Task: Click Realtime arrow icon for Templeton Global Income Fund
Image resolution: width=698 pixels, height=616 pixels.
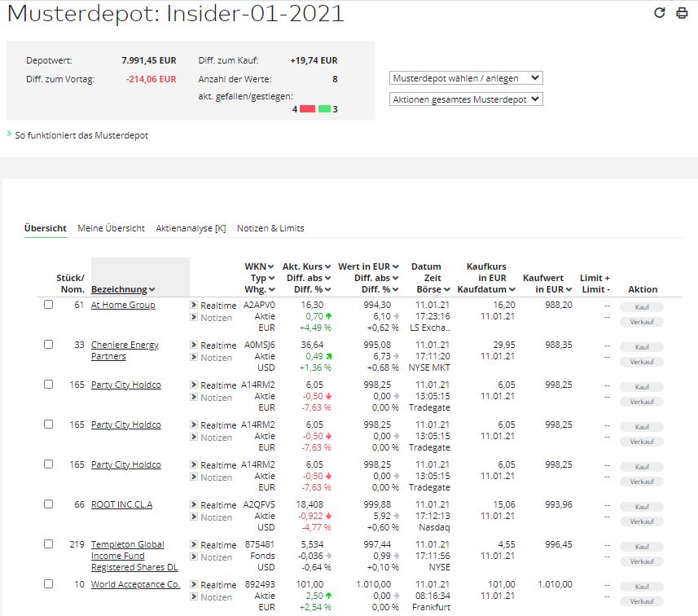Action: coord(194,543)
